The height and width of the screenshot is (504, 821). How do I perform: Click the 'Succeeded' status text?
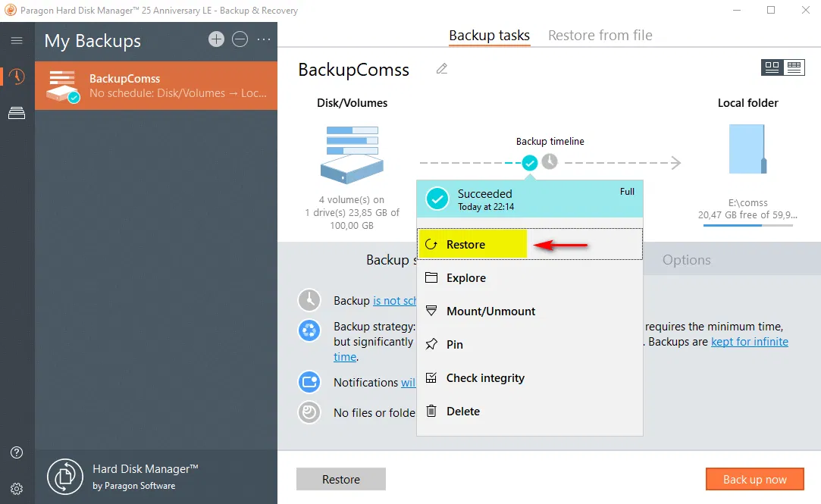[485, 194]
